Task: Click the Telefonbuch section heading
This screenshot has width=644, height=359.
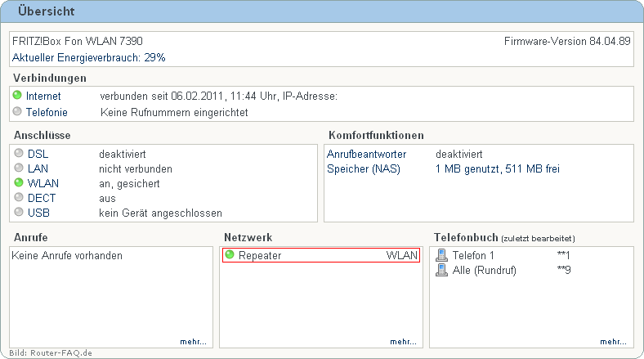Action: pyautogui.click(x=466, y=237)
